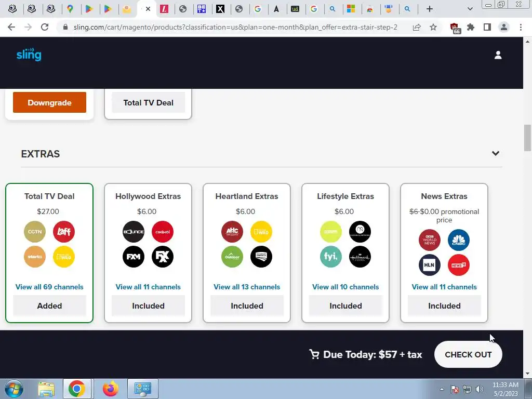
Task: Reload the page
Action: pyautogui.click(x=45, y=27)
